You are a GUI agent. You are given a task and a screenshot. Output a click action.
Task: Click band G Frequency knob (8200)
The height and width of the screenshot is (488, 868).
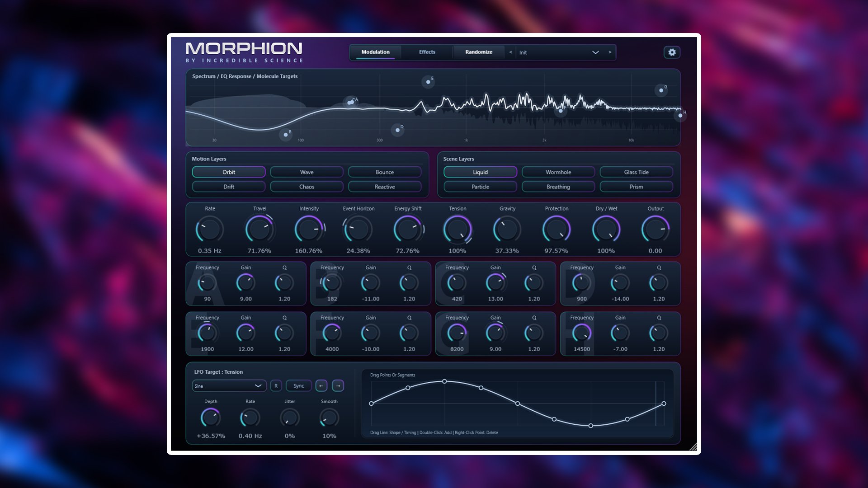tap(457, 333)
